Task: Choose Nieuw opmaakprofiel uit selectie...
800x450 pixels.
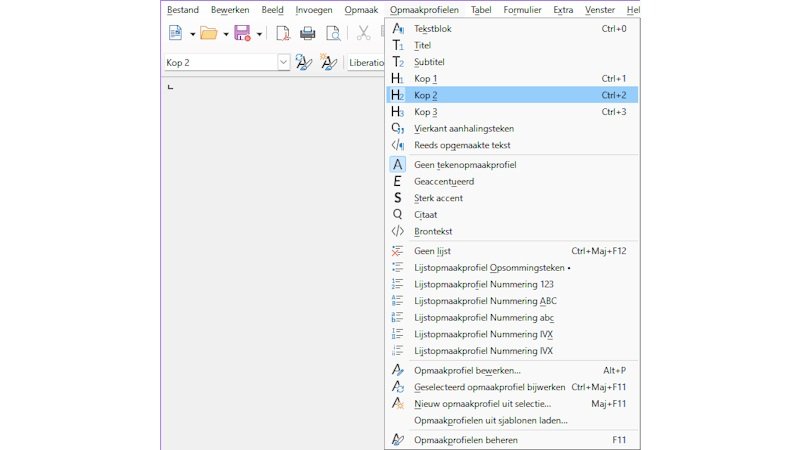Action: 512,404
